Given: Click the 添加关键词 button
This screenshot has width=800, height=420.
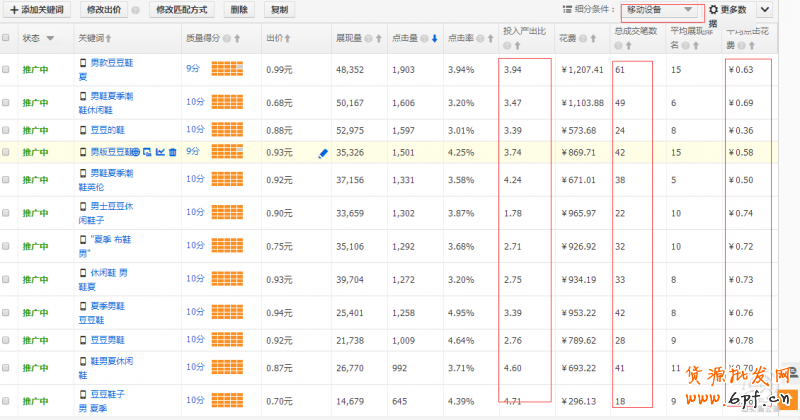Looking at the screenshot, I should tap(36, 9).
